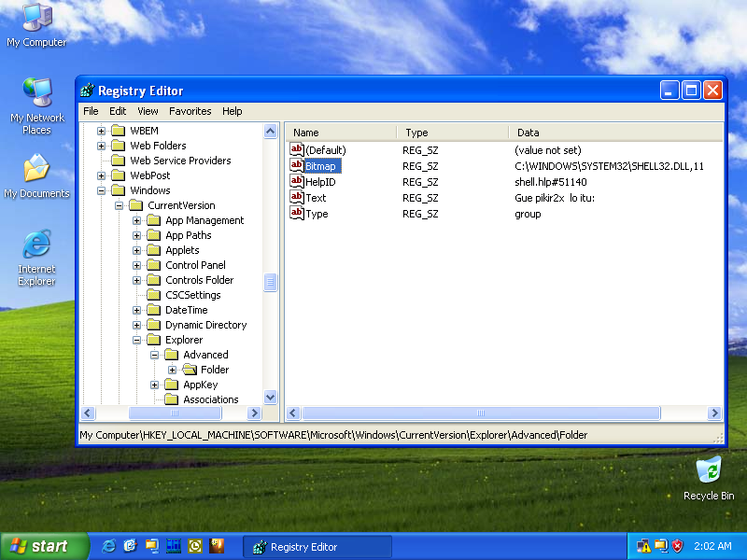Image resolution: width=747 pixels, height=560 pixels.
Task: Select the DateTime key
Action: pos(186,310)
